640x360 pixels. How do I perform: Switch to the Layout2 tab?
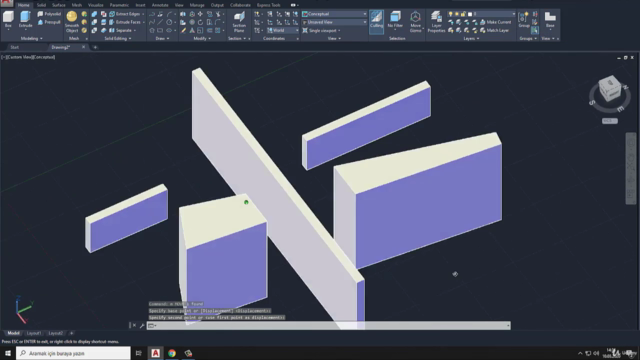(x=56, y=333)
